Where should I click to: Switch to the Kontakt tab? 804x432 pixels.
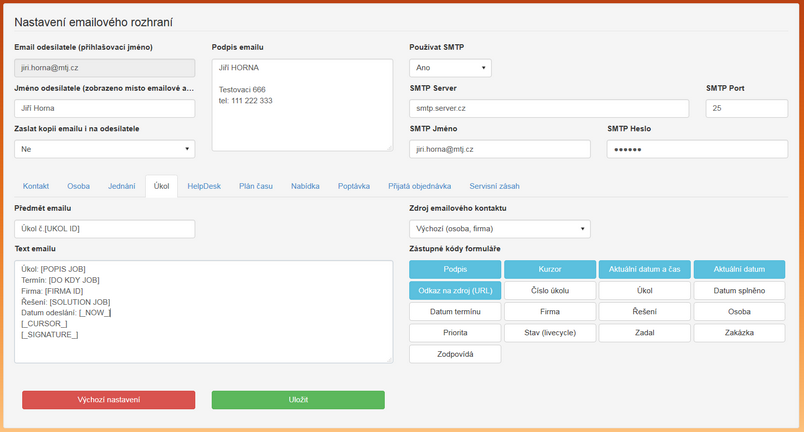point(36,186)
